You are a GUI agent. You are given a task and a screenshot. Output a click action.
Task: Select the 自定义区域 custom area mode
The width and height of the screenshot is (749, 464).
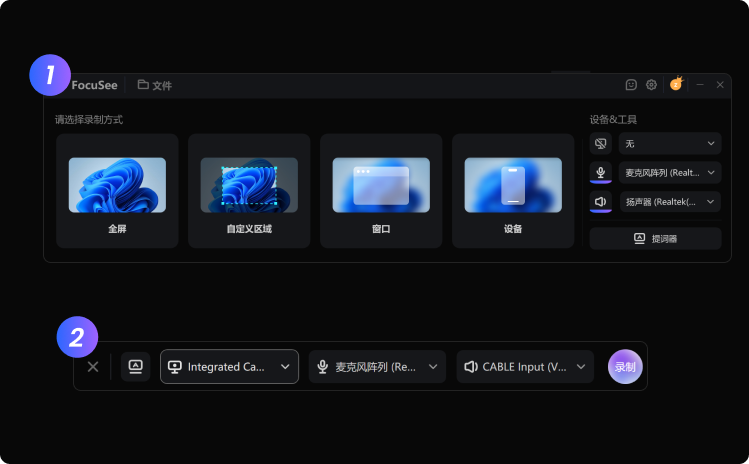249,191
